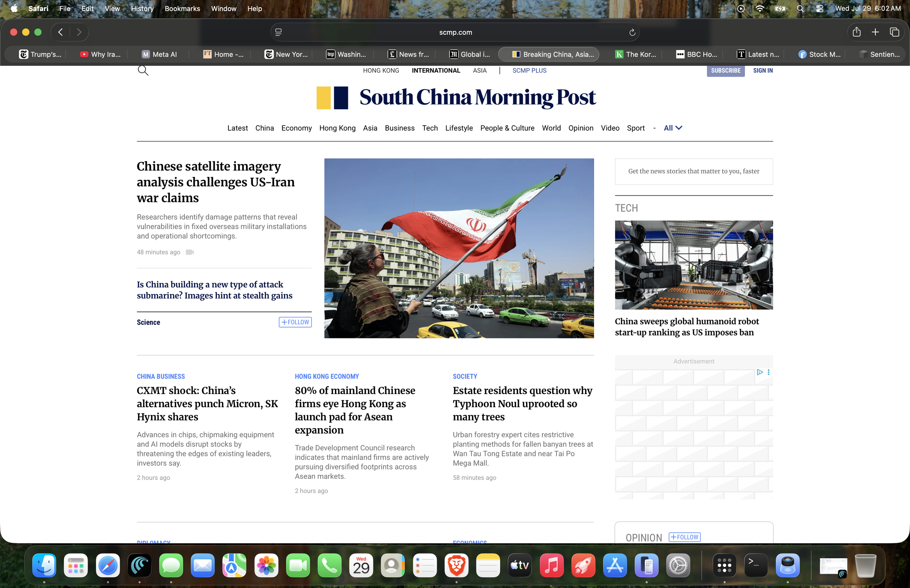The width and height of the screenshot is (910, 588).
Task: Open the humanoid robot ranking headline
Action: point(687,327)
